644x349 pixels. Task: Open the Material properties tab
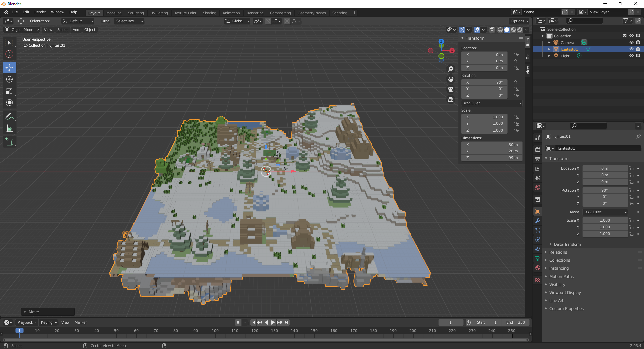point(538,268)
